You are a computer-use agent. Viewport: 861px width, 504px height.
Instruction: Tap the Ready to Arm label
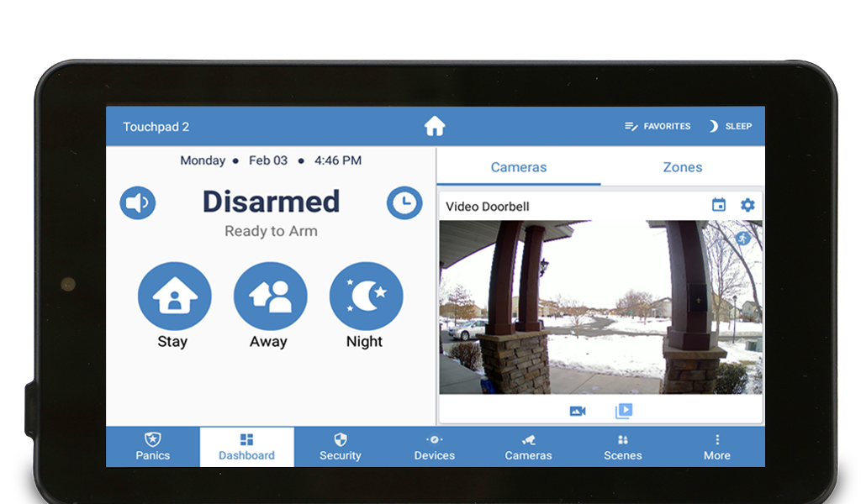click(271, 231)
